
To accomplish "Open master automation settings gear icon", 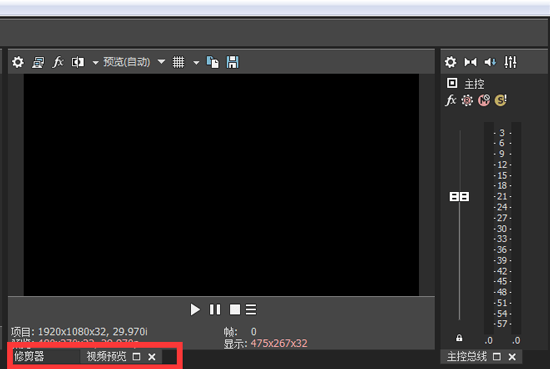I will 467,101.
